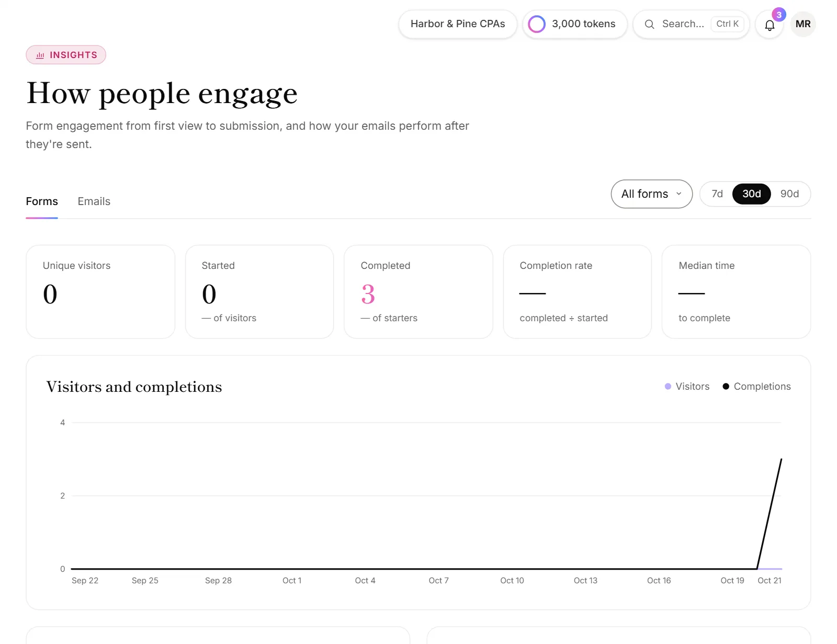Switch to the Emails tab

(94, 201)
